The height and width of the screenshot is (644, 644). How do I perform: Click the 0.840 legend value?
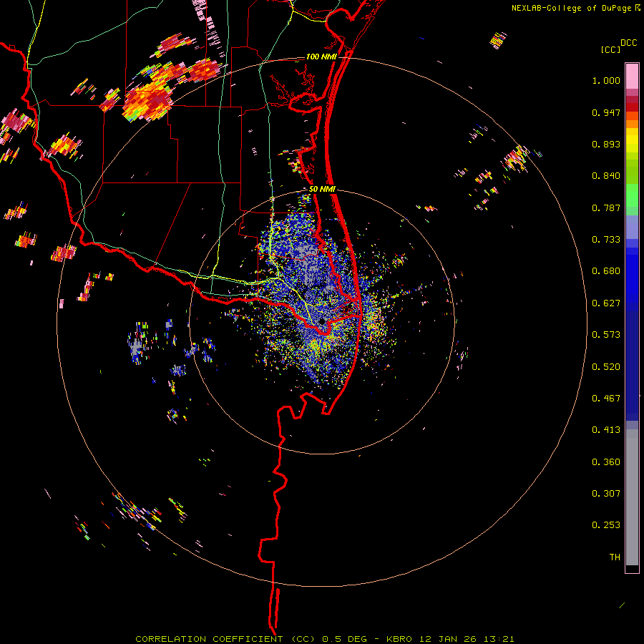tap(606, 176)
